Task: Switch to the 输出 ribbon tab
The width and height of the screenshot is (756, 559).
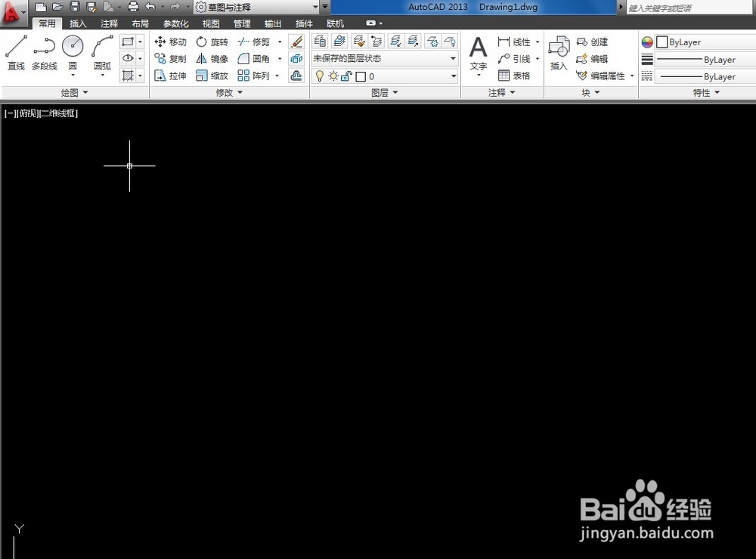Action: pos(273,23)
